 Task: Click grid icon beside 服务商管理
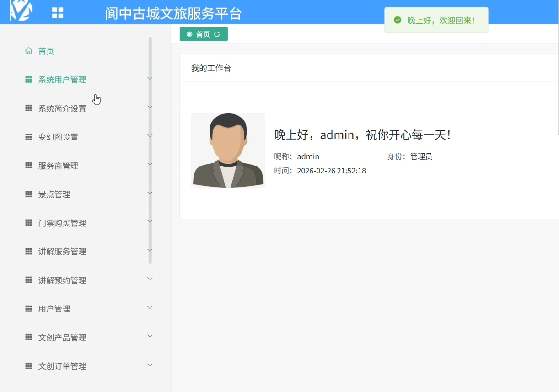point(28,166)
